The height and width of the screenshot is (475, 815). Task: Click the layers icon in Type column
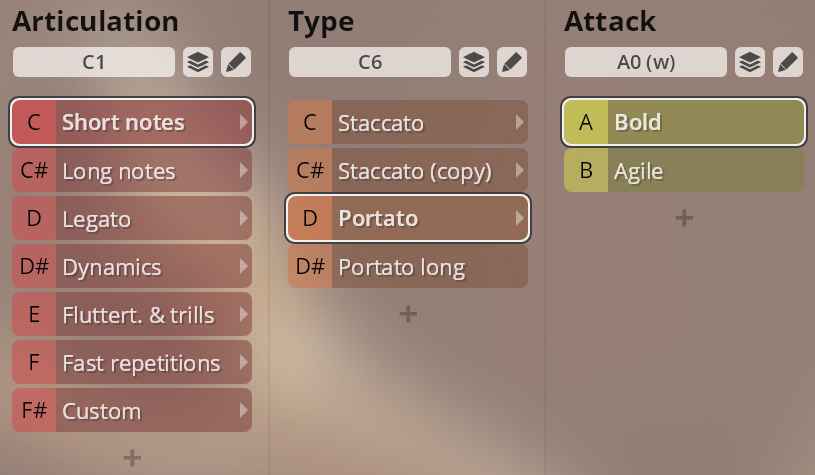tap(474, 62)
